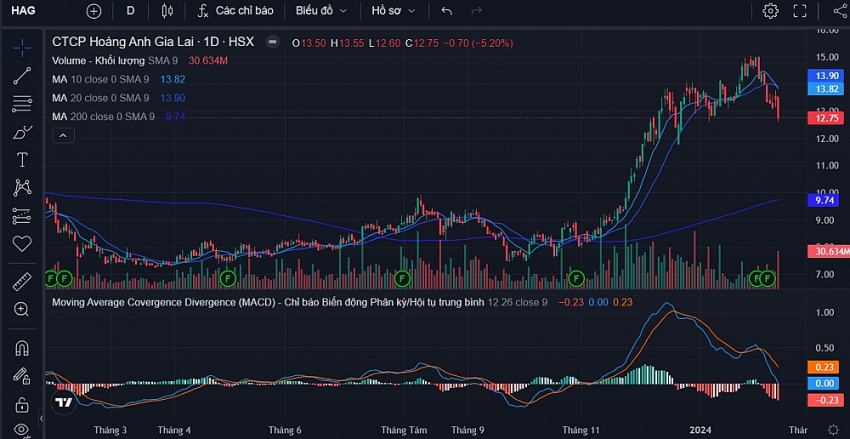Select the MA 20 close indicator legend
Image resolution: width=850 pixels, height=439 pixels.
[x=100, y=98]
